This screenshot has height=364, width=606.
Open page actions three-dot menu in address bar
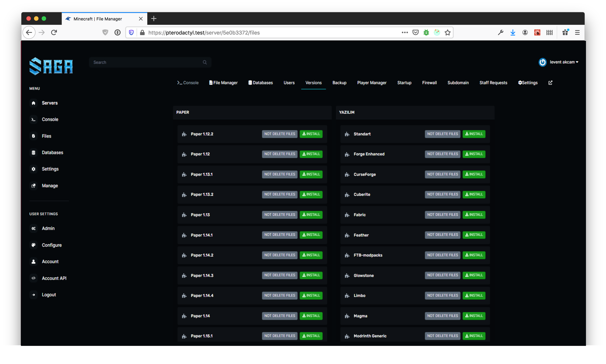[405, 32]
